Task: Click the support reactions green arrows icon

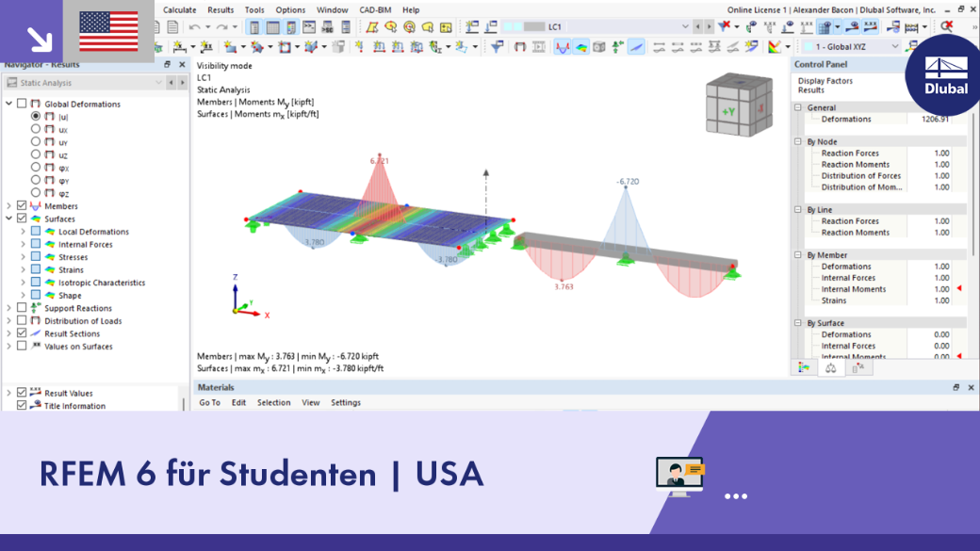Action: pos(617,47)
